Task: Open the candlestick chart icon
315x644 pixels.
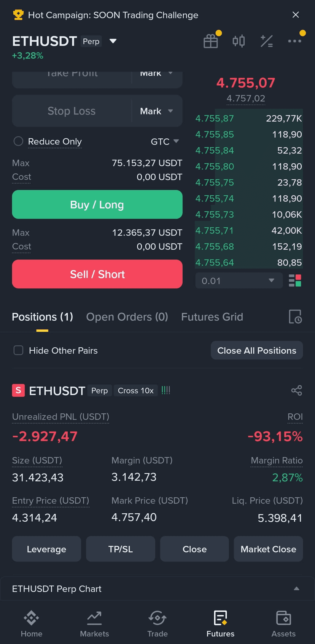Action: click(x=239, y=41)
